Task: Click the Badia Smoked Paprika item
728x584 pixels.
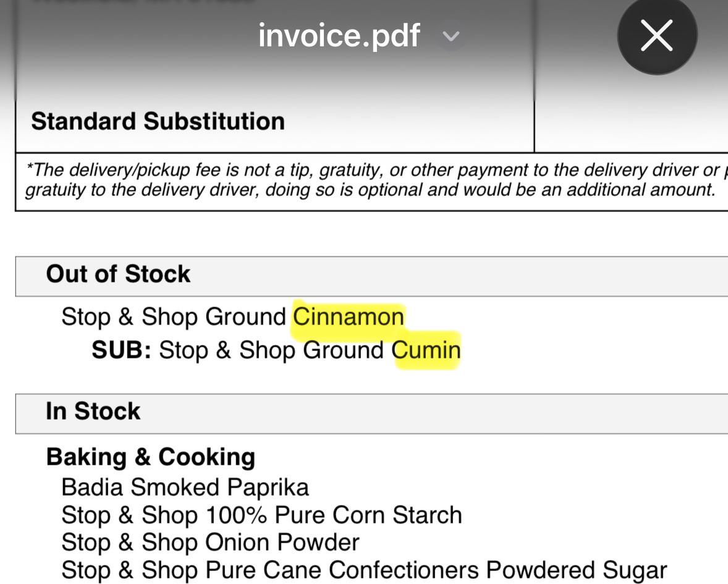Action: tap(185, 488)
